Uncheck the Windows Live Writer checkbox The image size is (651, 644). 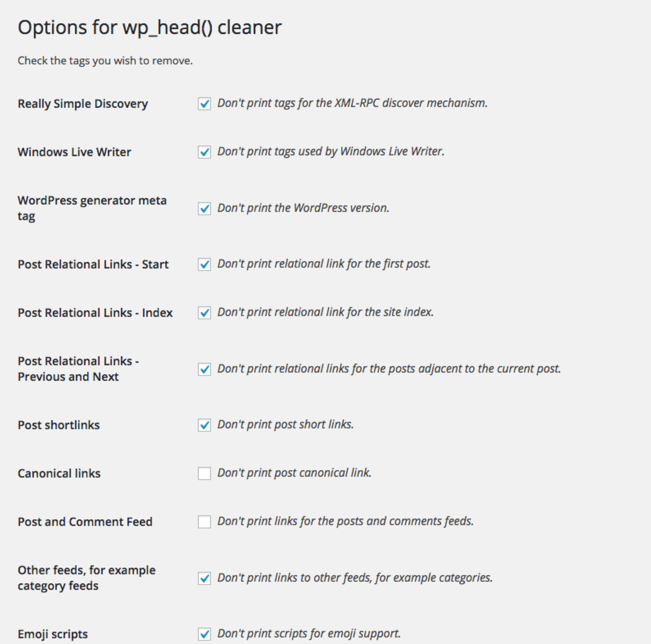coord(204,152)
